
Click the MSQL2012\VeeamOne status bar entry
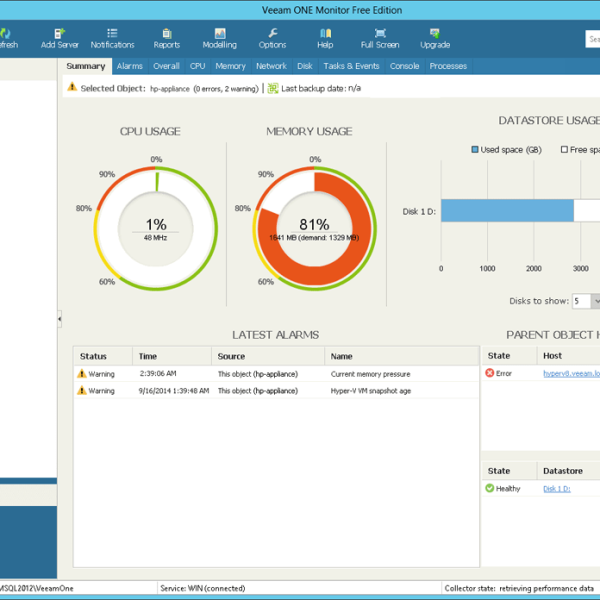click(37, 588)
